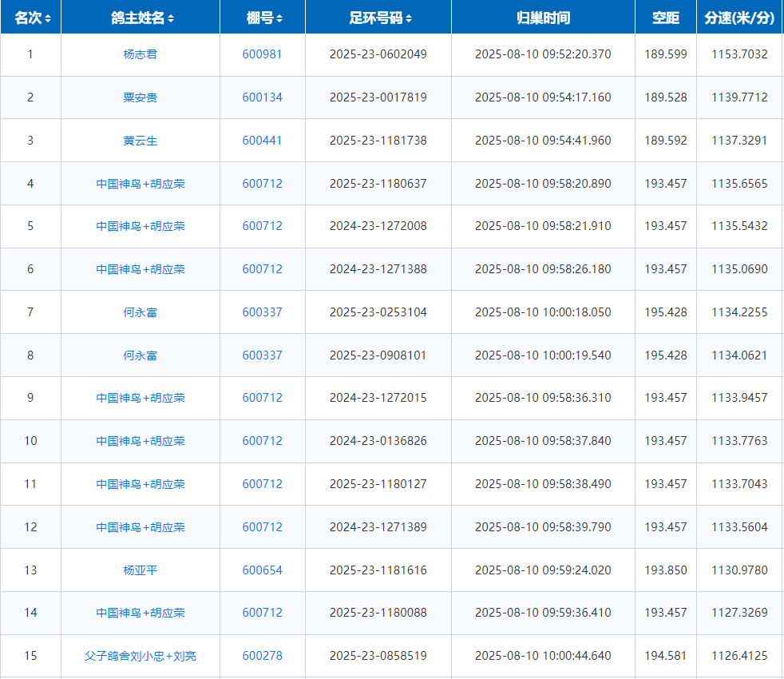Click the sort icon beside 足环号码

pos(409,18)
